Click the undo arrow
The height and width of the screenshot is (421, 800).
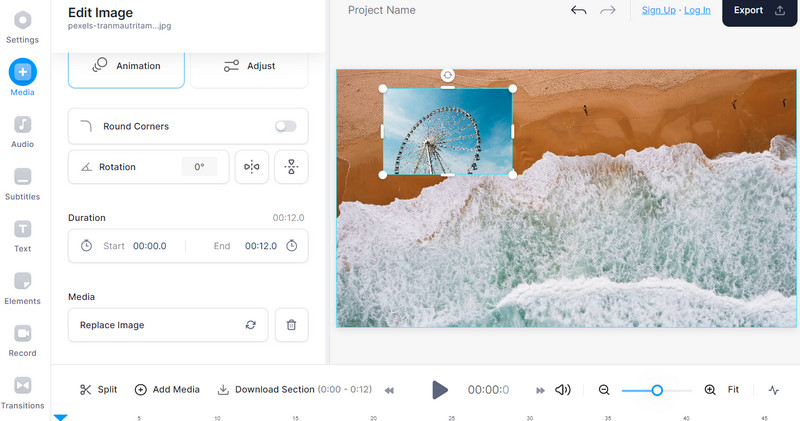pyautogui.click(x=578, y=10)
